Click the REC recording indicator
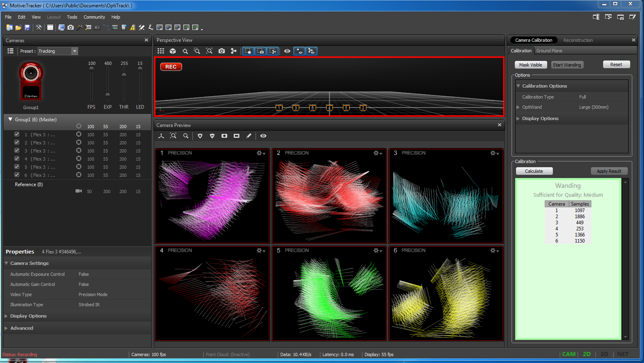The height and width of the screenshot is (363, 644). point(171,67)
